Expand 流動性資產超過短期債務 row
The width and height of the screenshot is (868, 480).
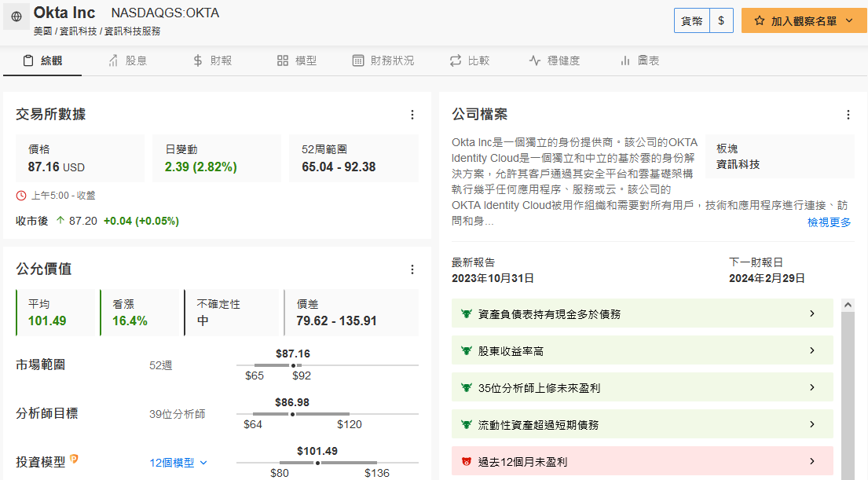coord(642,424)
